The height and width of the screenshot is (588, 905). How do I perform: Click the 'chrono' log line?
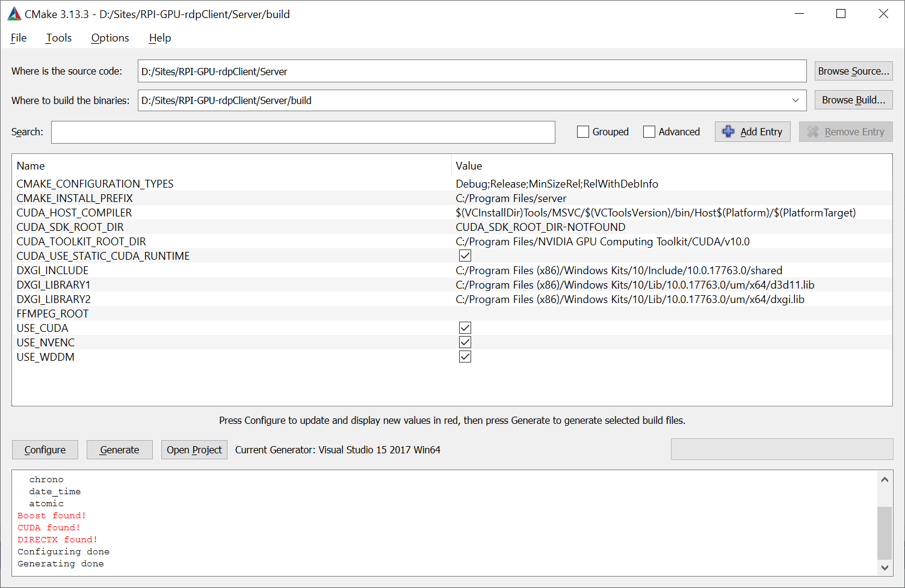coord(46,479)
